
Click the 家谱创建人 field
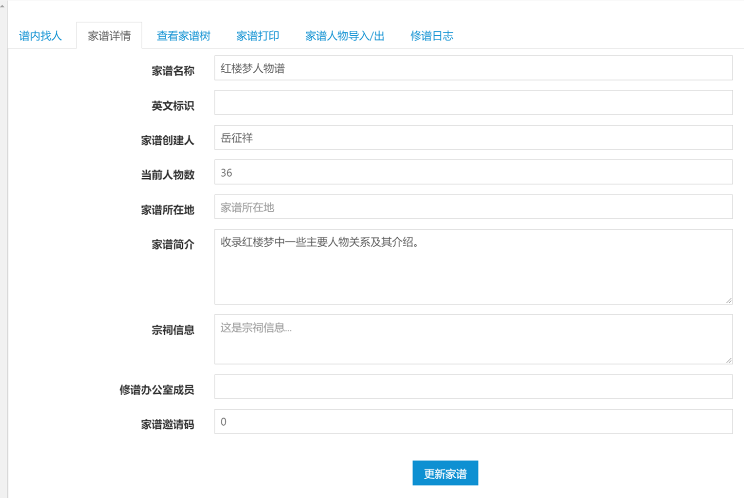click(x=473, y=138)
